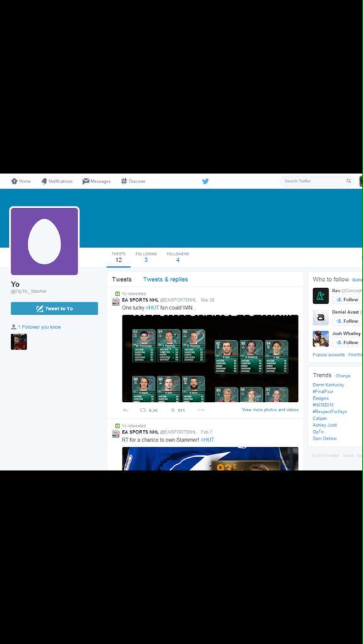Open the hockey player cards image

(210, 358)
